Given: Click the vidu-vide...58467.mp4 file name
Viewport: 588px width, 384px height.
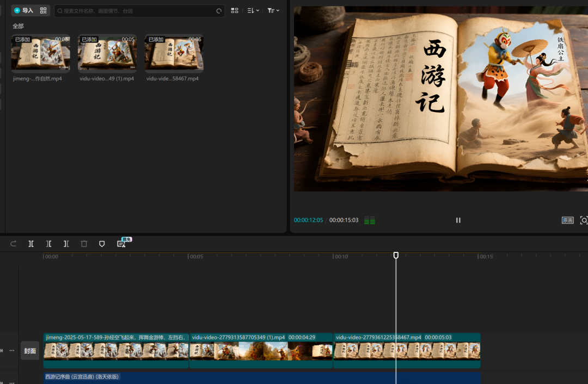Looking at the screenshot, I should tap(173, 79).
